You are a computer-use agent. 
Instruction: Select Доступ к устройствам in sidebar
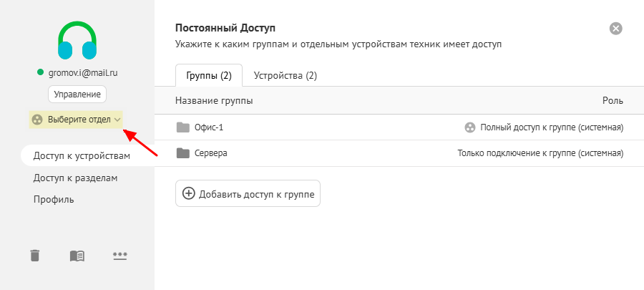coord(82,156)
